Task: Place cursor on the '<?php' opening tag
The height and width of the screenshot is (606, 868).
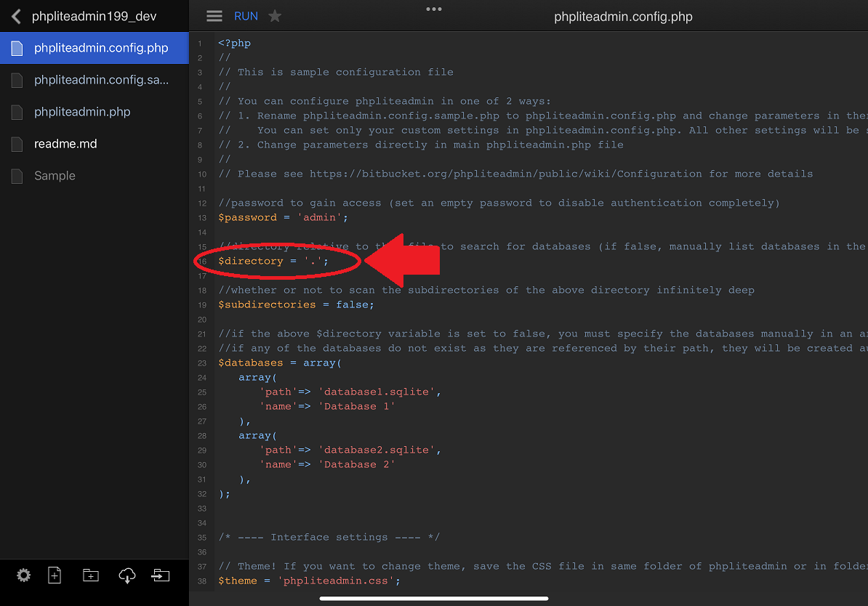Action: 234,43
